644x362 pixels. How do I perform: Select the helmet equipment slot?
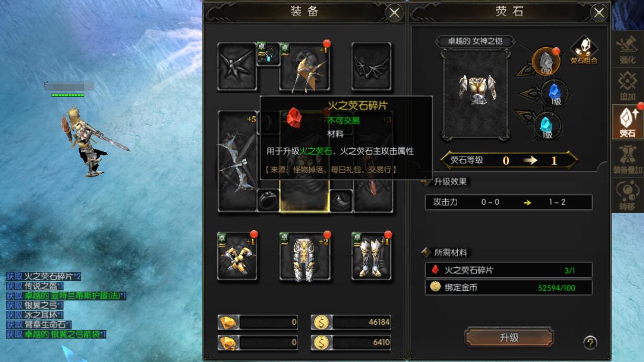[x=305, y=67]
